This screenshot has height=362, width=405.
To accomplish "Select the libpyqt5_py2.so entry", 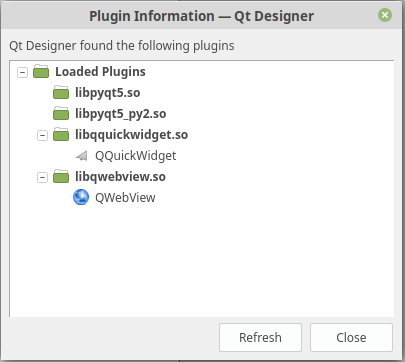I will pyautogui.click(x=120, y=114).
